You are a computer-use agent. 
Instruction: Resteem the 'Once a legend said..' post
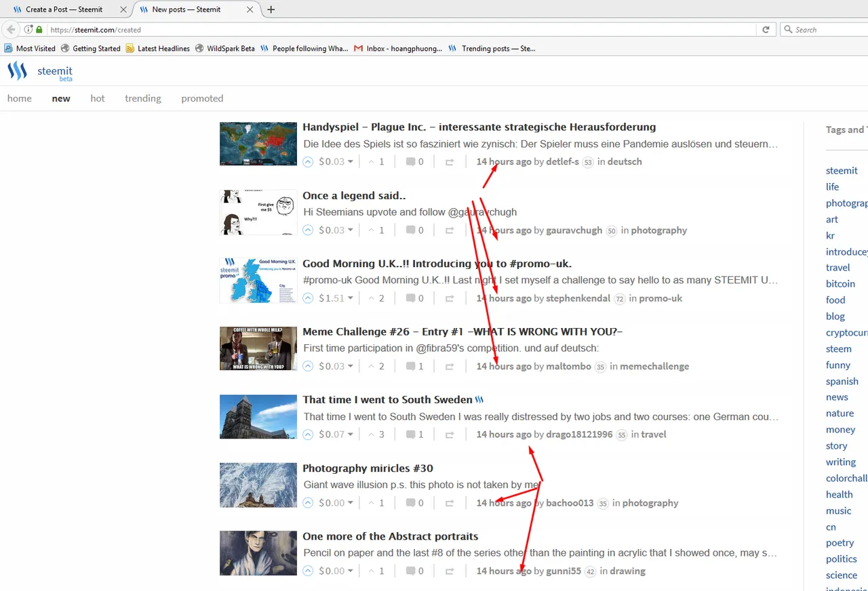pos(449,230)
